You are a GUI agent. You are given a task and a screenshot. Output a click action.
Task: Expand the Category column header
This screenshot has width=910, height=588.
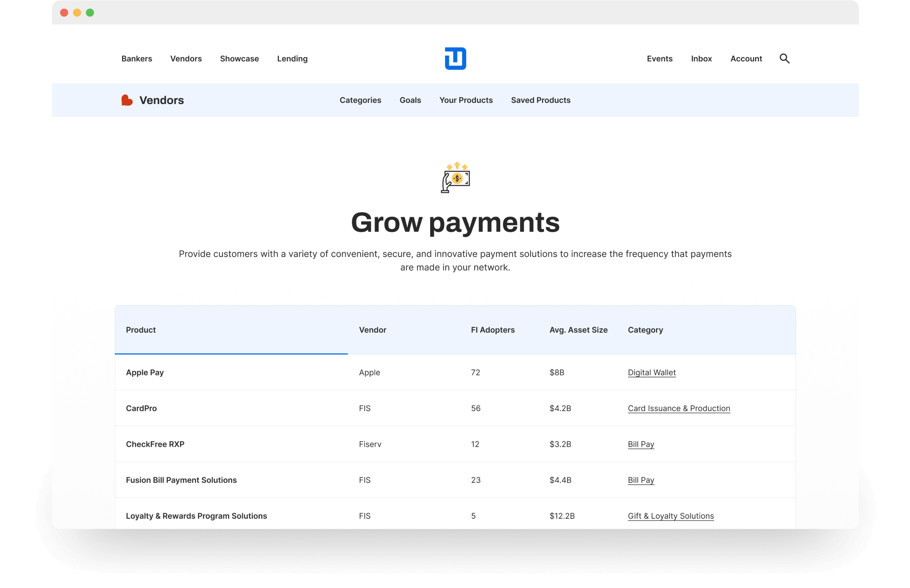tap(645, 330)
